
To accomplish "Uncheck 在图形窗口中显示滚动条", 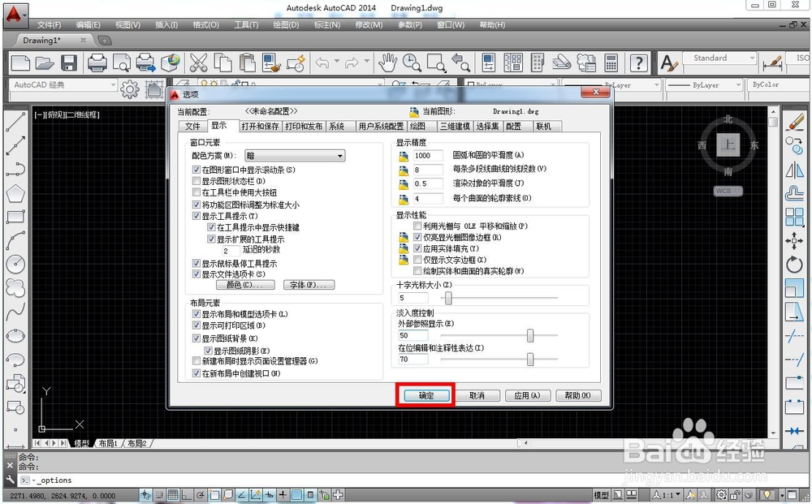I will [x=195, y=171].
